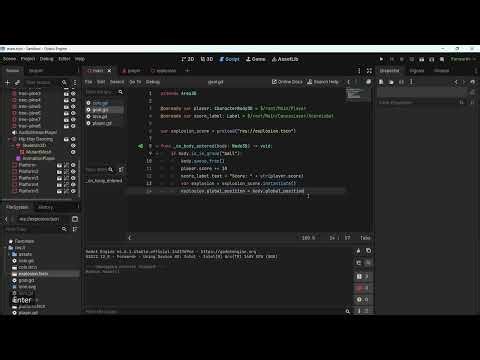Toggle visibility eye of Skeleton3D node

click(x=73, y=146)
